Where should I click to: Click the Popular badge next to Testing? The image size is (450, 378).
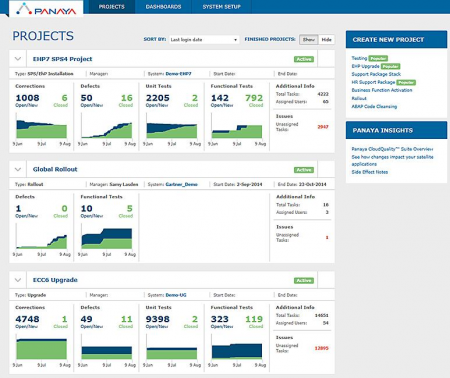click(378, 58)
